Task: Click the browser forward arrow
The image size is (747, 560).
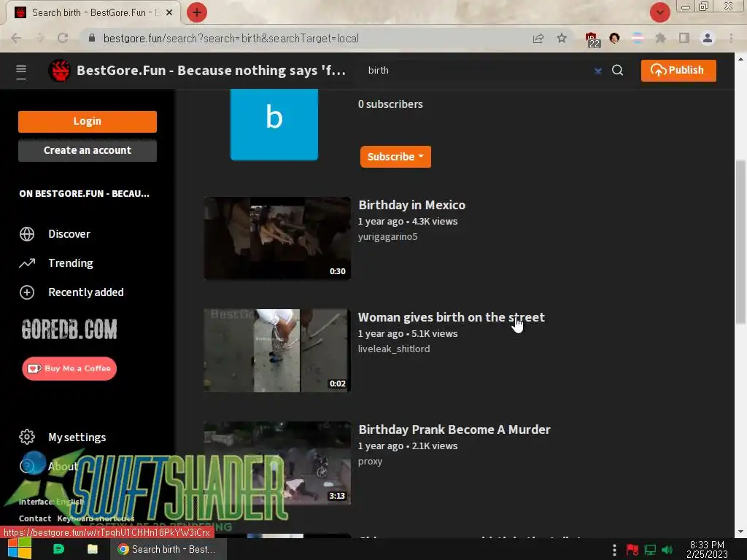Action: [39, 38]
